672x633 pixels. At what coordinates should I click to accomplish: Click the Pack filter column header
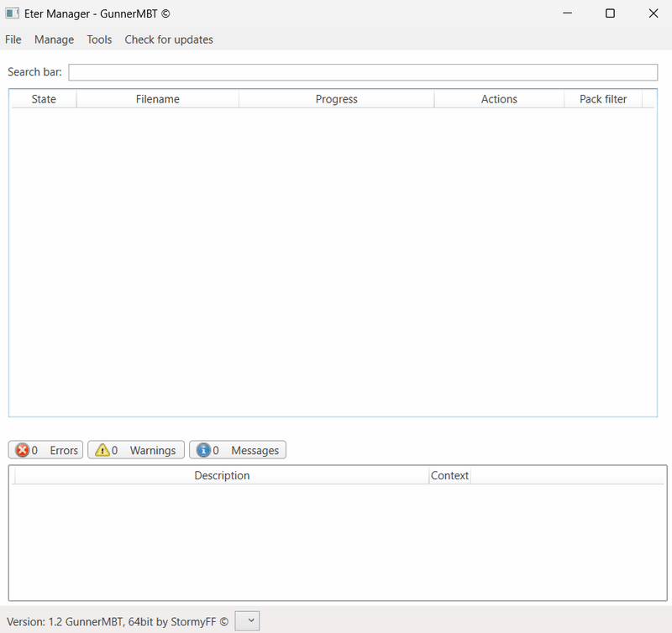[602, 99]
